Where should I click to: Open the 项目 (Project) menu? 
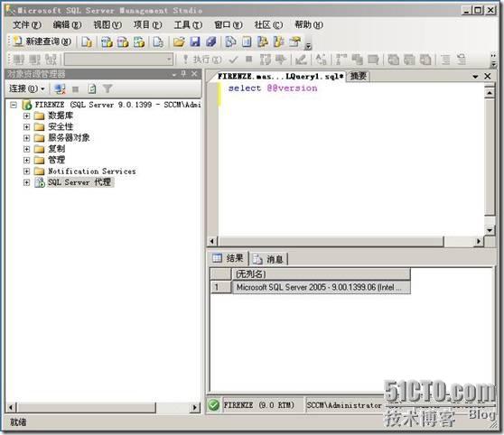[147, 24]
